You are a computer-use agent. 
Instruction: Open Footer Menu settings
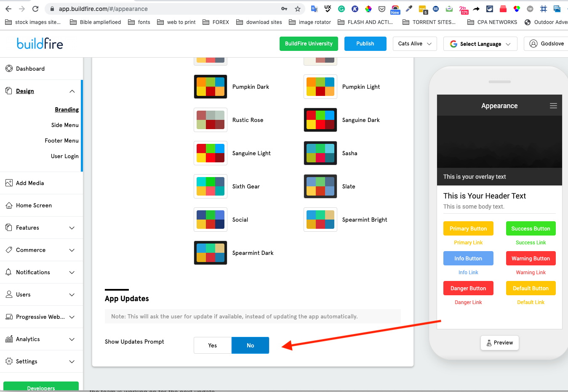[x=61, y=140]
